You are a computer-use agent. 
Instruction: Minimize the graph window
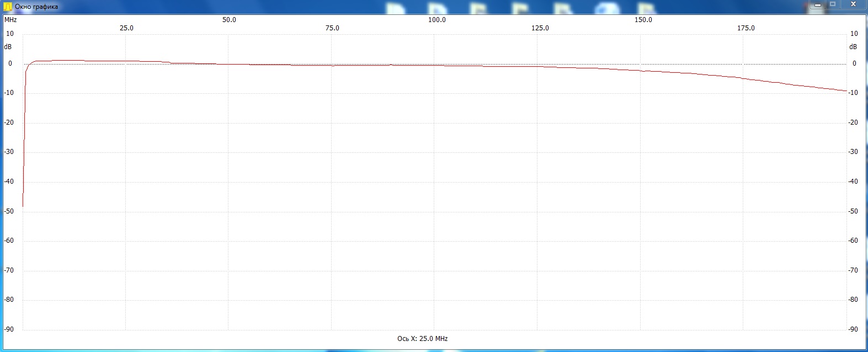pyautogui.click(x=818, y=4)
